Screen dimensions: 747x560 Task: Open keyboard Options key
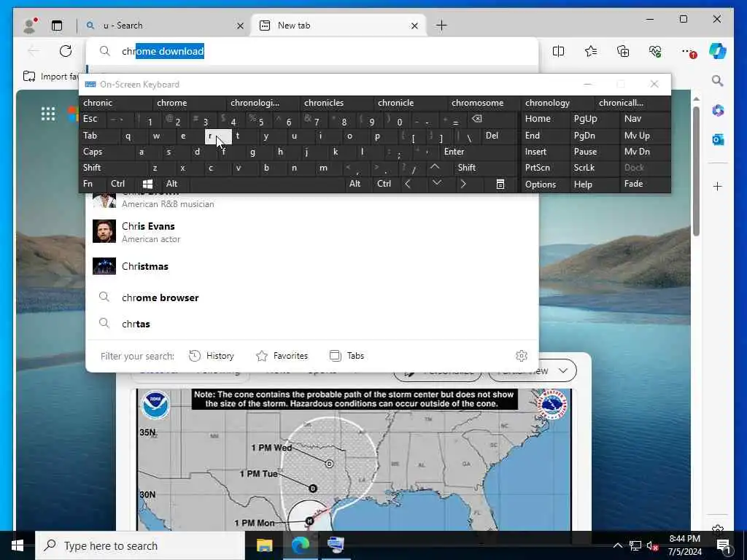pos(546,184)
